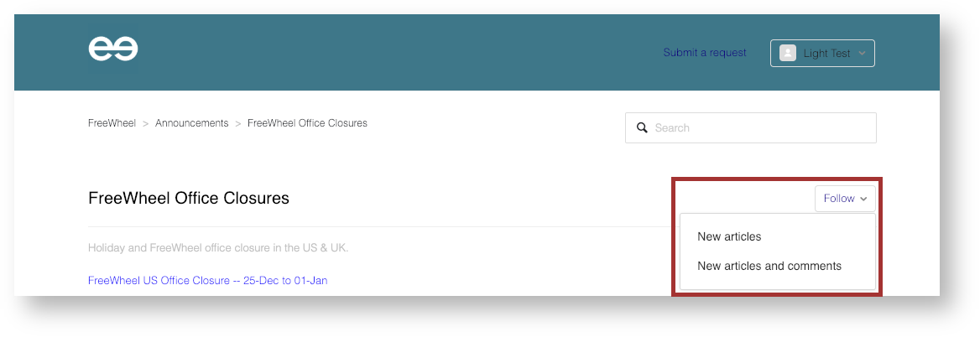Toggle the Follow dropdown button
This screenshot has width=980, height=337.
[x=845, y=199]
